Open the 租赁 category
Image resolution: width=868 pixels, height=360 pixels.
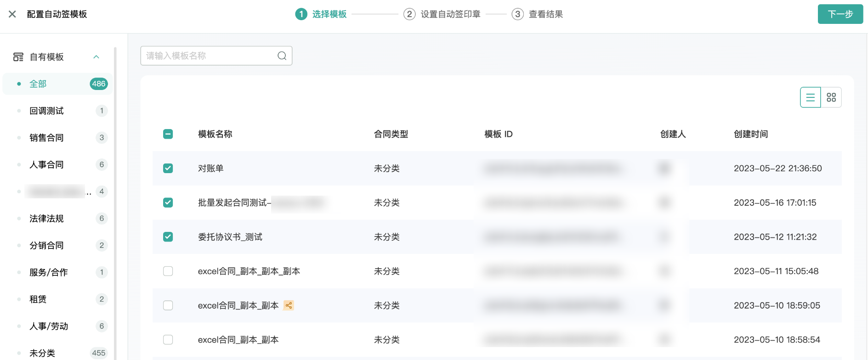[58, 299]
